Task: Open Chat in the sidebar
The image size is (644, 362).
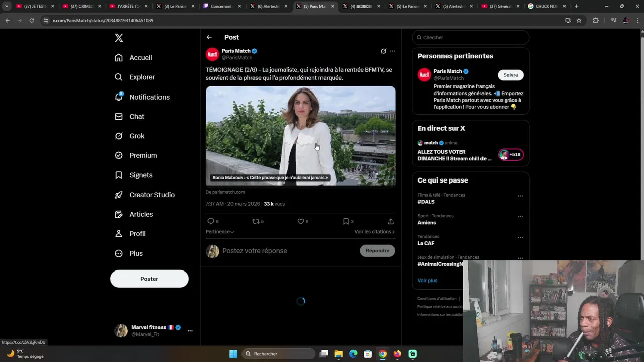Action: [129, 117]
